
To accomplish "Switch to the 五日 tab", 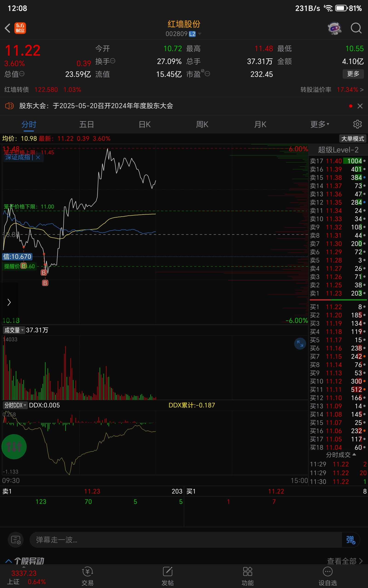I will tap(87, 124).
